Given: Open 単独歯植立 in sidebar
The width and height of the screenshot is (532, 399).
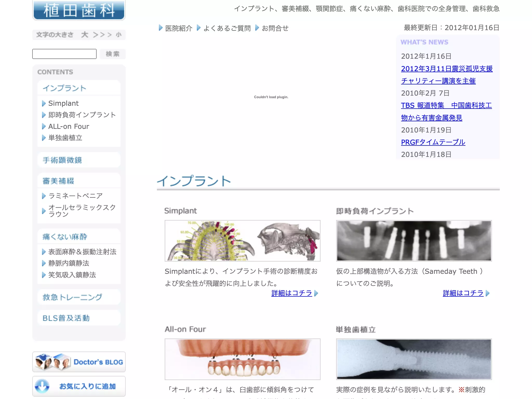Looking at the screenshot, I should click(x=65, y=138).
